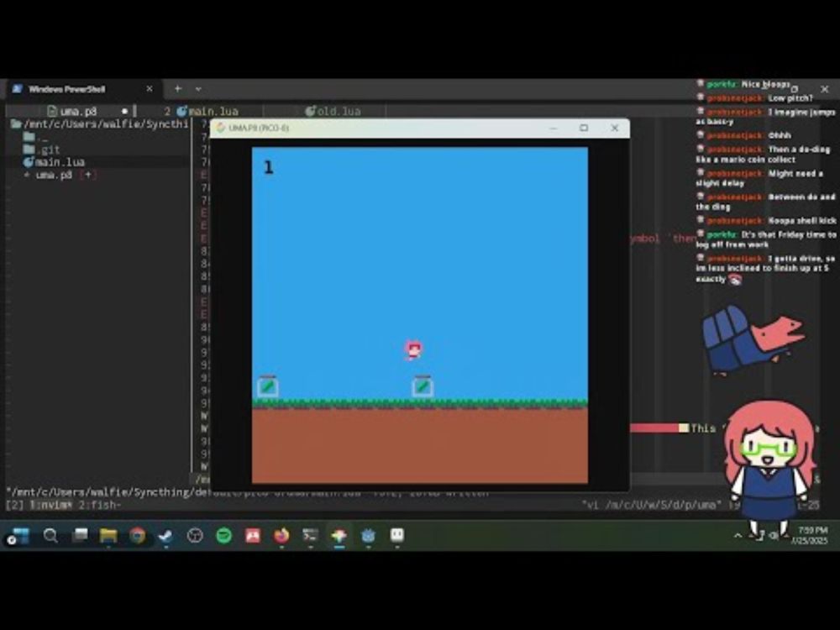This screenshot has height=630, width=840.
Task: Click the red diagnostic bar in editor
Action: pos(654,428)
